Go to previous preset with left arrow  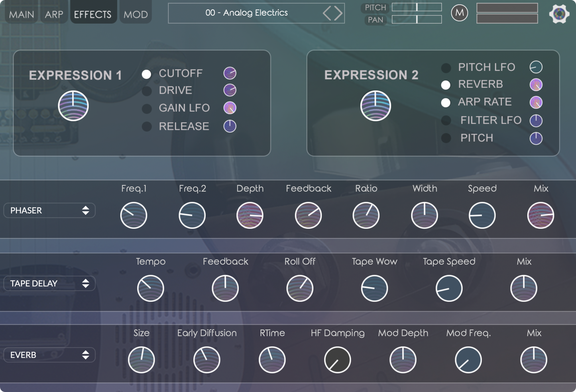pyautogui.click(x=327, y=13)
